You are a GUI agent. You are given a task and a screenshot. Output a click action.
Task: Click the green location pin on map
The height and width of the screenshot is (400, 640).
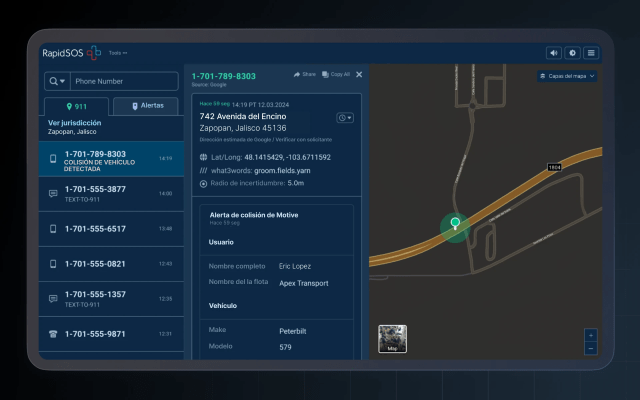tap(455, 224)
